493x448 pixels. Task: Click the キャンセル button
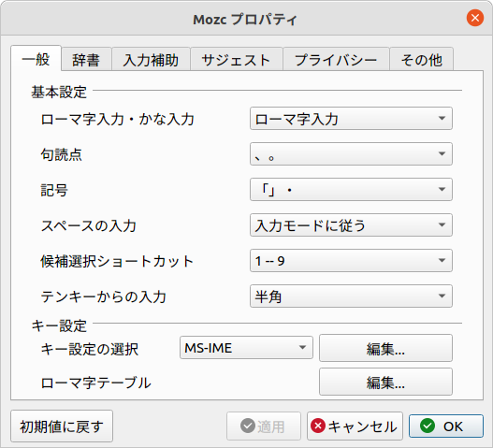[x=355, y=426]
